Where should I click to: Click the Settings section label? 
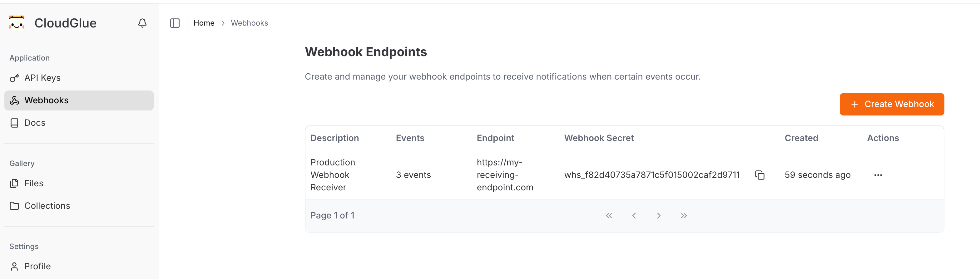(x=24, y=246)
